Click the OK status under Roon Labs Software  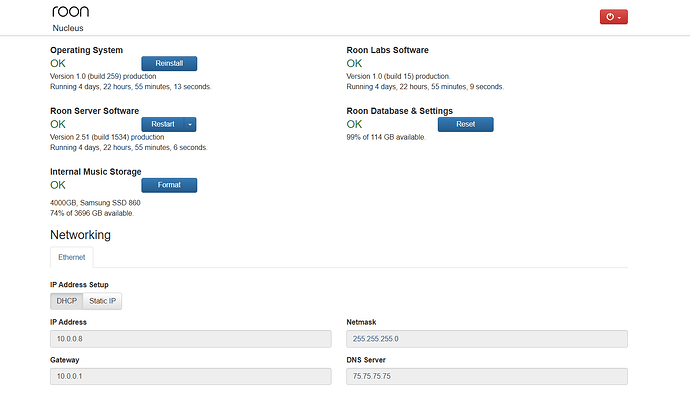354,63
